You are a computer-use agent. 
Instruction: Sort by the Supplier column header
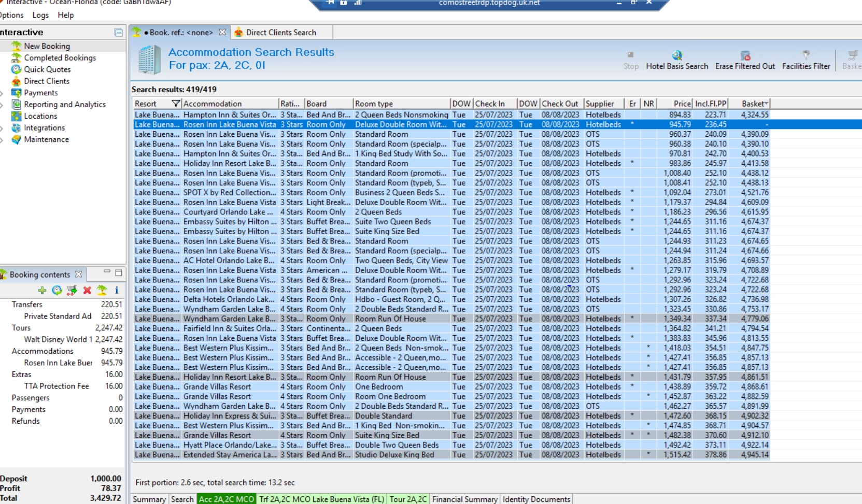coord(604,104)
